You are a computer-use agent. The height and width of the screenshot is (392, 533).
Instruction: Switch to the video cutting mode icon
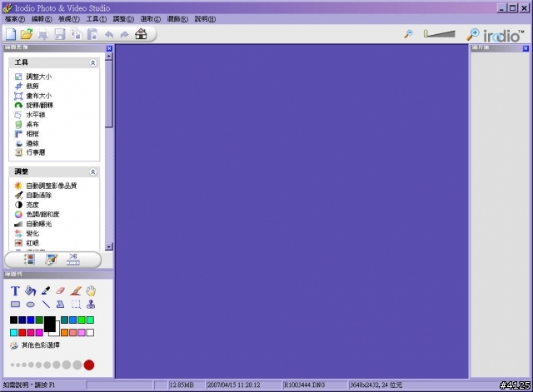[x=73, y=260]
